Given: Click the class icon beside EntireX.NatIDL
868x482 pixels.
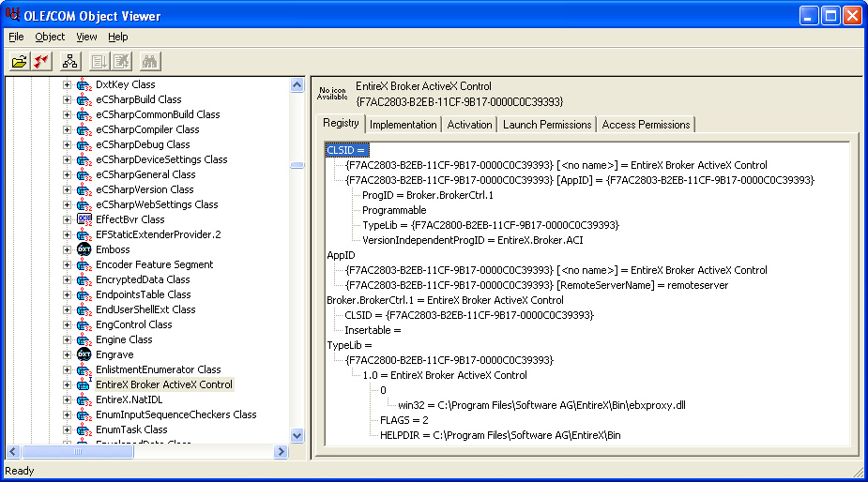Looking at the screenshot, I should click(x=84, y=399).
